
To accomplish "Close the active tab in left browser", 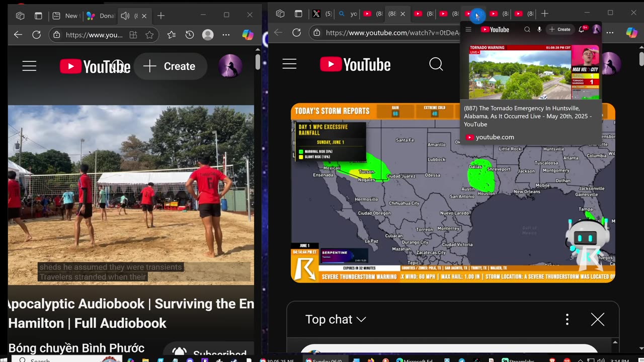I will click(144, 16).
